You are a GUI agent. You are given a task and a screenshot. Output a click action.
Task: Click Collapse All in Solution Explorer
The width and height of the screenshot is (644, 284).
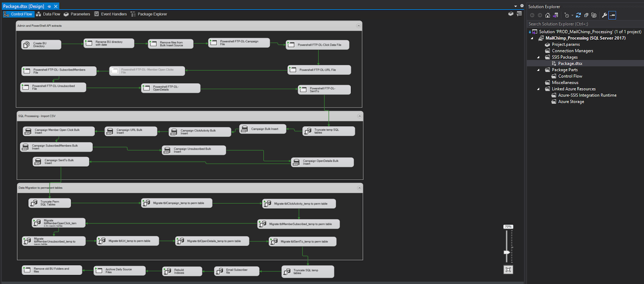pos(586,15)
